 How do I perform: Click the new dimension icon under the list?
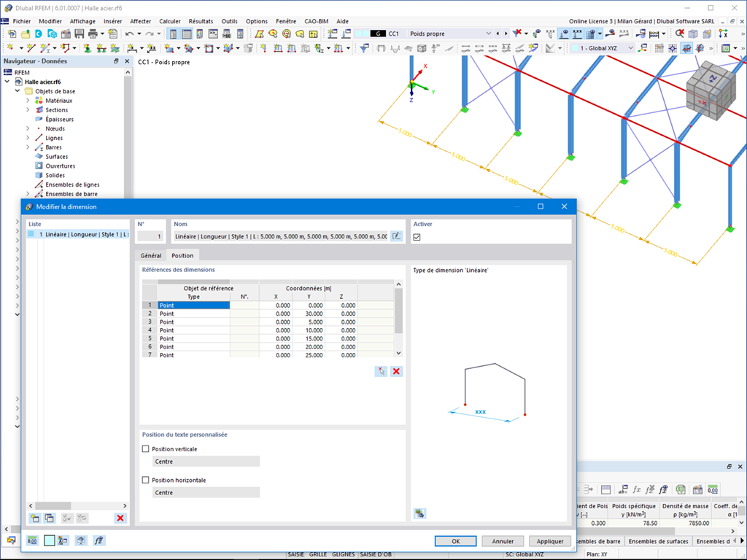pyautogui.click(x=35, y=518)
